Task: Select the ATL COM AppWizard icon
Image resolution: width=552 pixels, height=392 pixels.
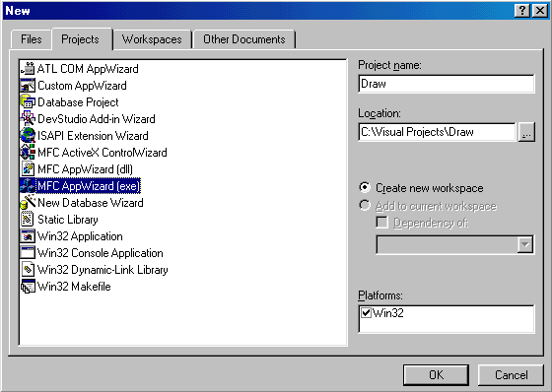Action: [28, 69]
